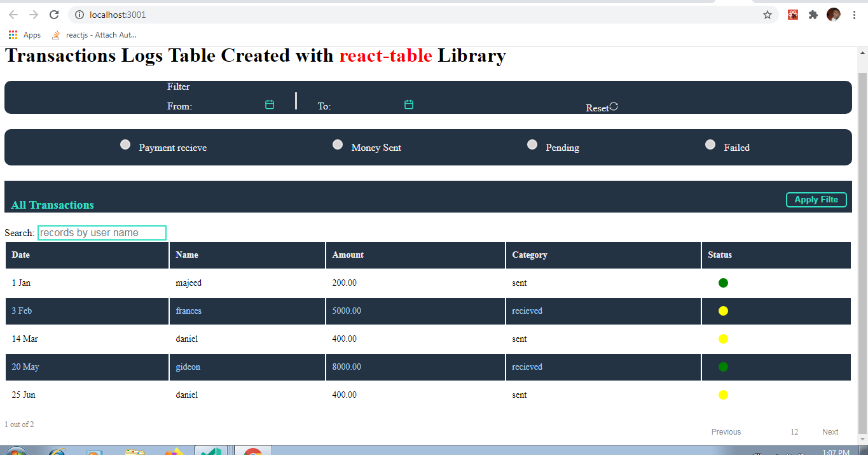Focus the search by user name field
868x455 pixels.
point(102,233)
